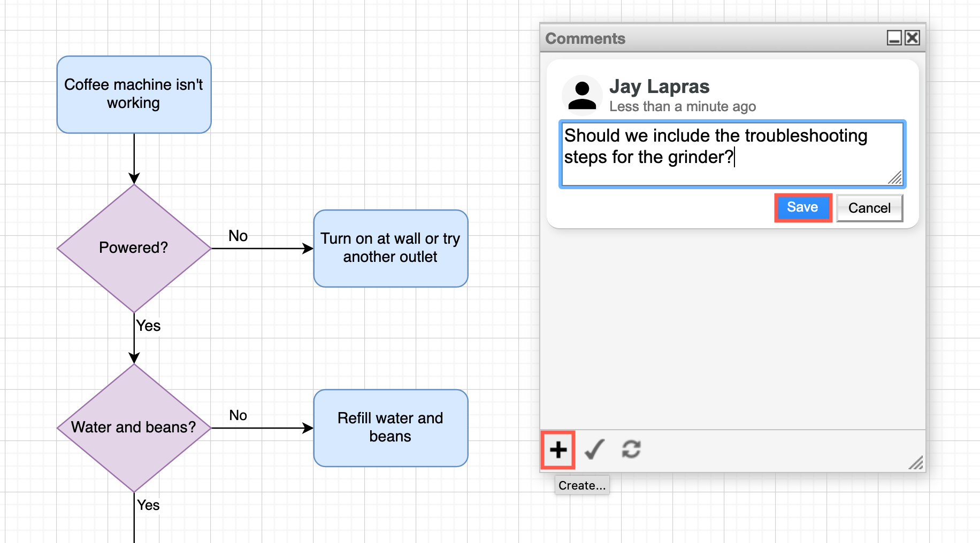Viewport: 980px width, 543px height.
Task: Close the Comments panel
Action: [x=912, y=37]
